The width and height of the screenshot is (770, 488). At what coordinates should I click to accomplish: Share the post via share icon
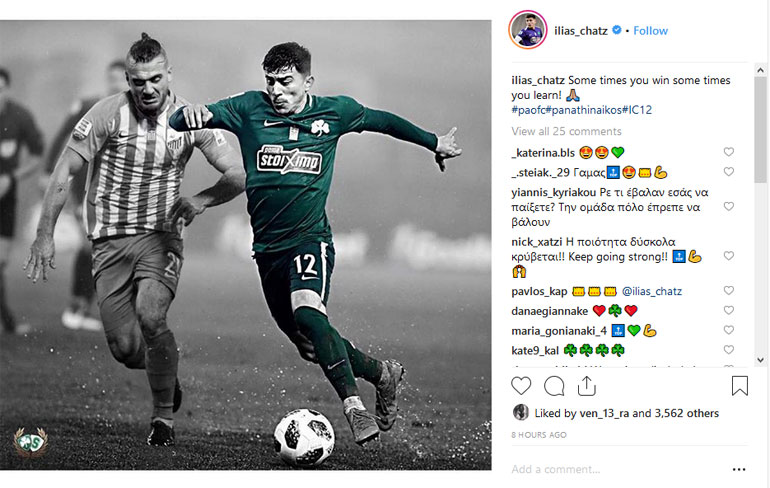(586, 386)
